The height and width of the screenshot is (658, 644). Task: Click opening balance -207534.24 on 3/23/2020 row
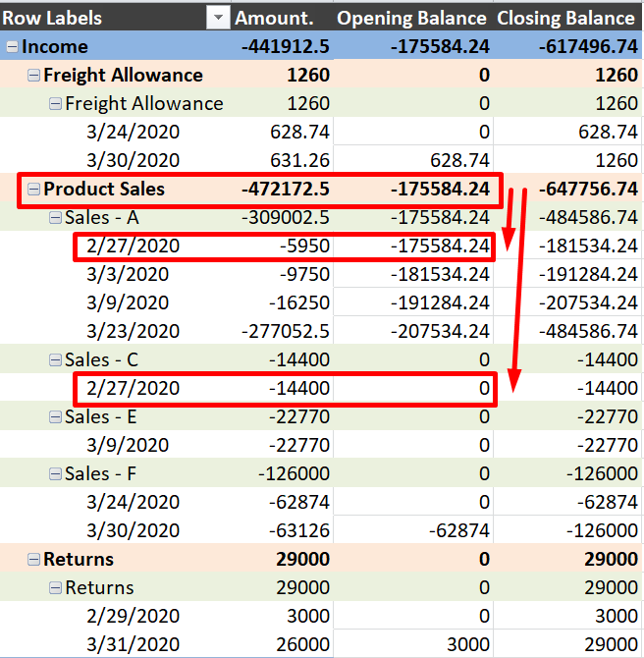point(440,332)
